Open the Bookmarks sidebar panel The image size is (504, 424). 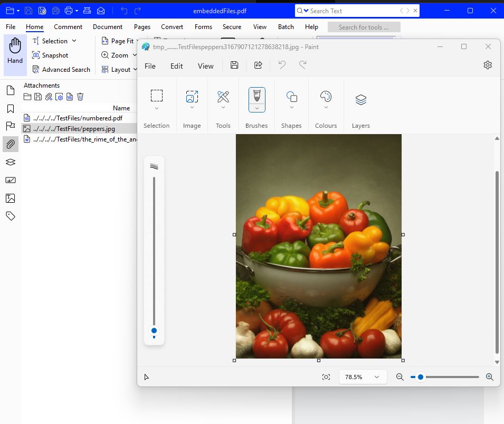point(10,108)
